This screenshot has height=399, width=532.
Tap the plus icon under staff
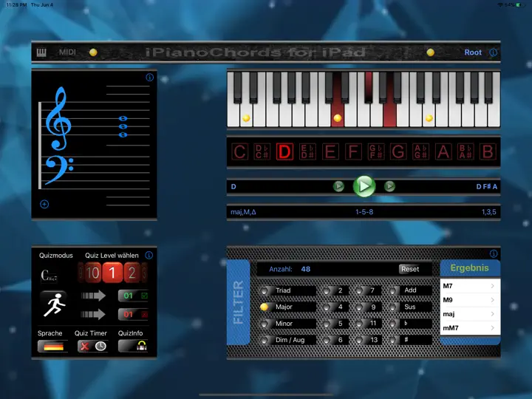(44, 204)
